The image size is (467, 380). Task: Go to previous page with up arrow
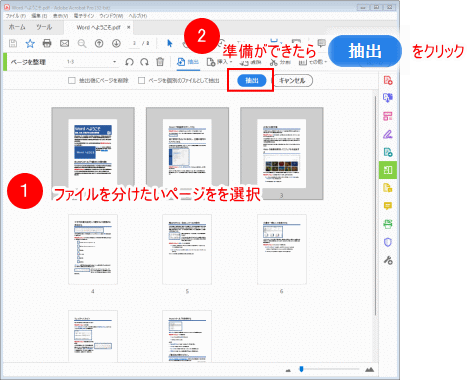[x=99, y=43]
